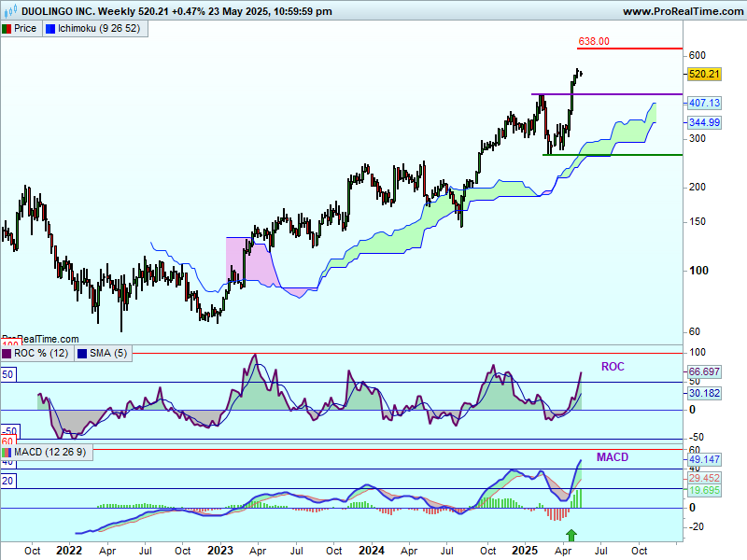Open the www.ProRealTime.com link
The image size is (747, 560).
click(x=682, y=11)
